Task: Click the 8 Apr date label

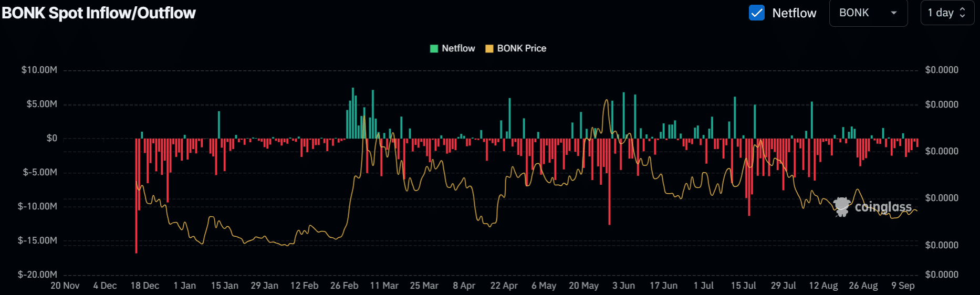Action: pyautogui.click(x=464, y=286)
